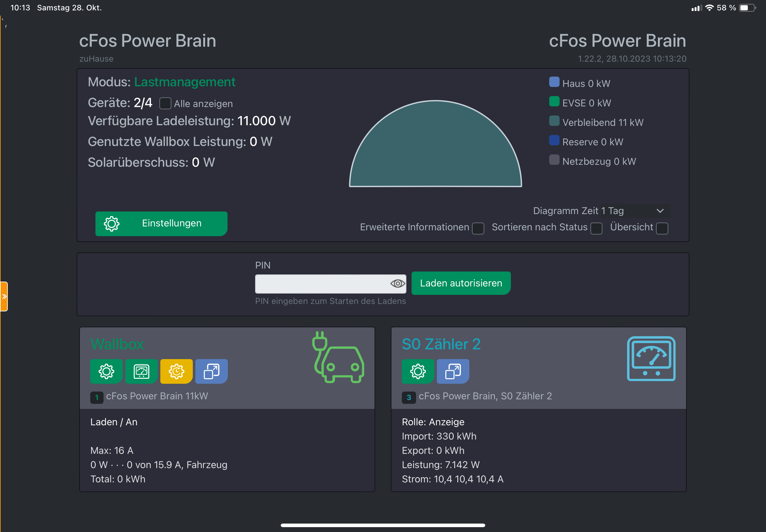Click the Lastmanagement mode link
766x532 pixels.
(x=185, y=82)
